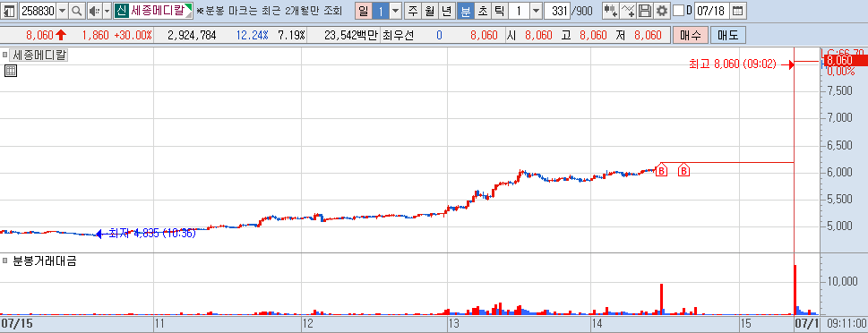Screen dimensions: 868x333
Task: Open the calendar date picker icon
Action: coord(737,11)
